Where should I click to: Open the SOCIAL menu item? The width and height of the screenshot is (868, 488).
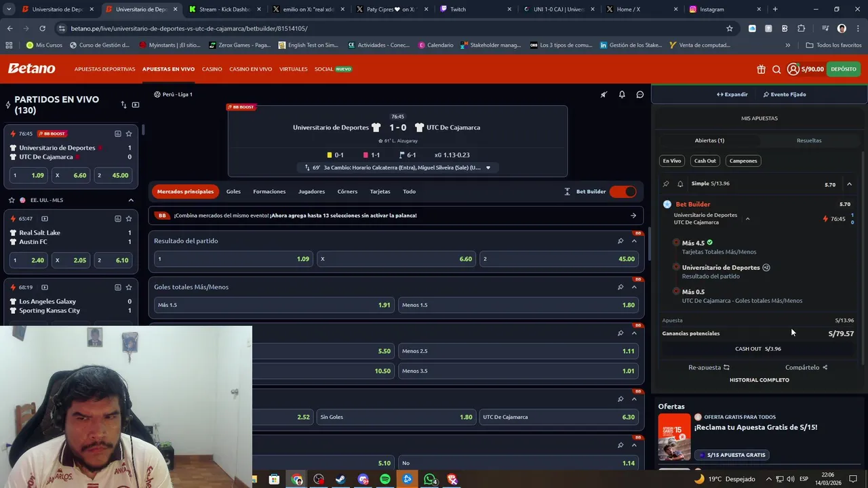click(333, 69)
